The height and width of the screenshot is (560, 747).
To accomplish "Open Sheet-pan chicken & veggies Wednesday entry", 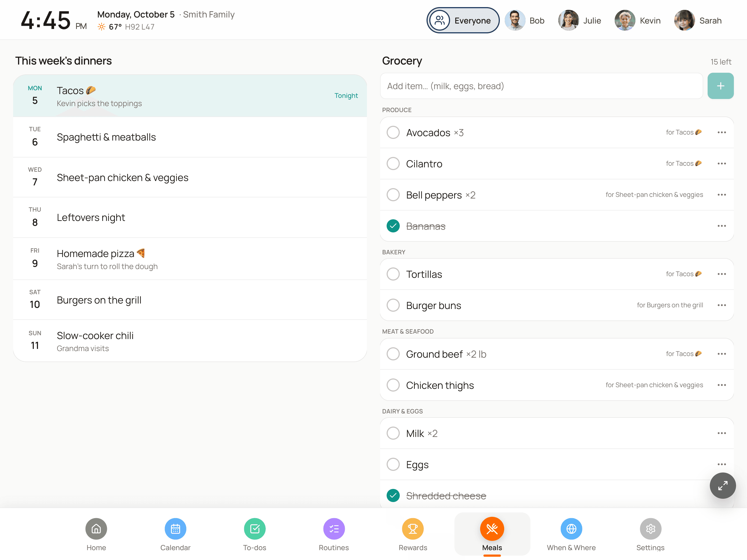I will click(x=190, y=177).
